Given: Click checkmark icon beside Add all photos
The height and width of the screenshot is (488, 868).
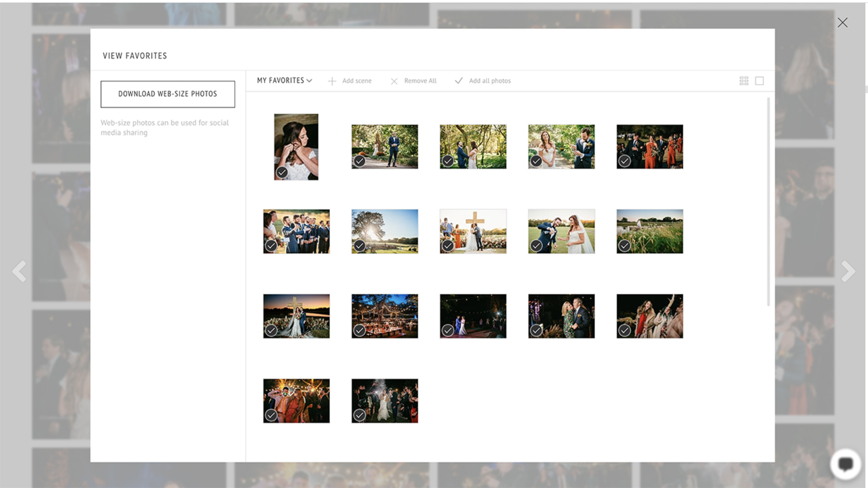Looking at the screenshot, I should pos(459,81).
